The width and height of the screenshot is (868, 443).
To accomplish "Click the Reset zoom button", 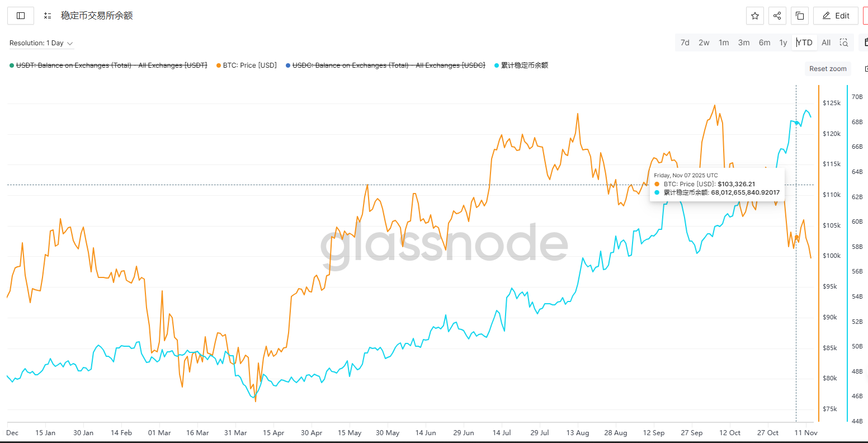I will tap(828, 69).
